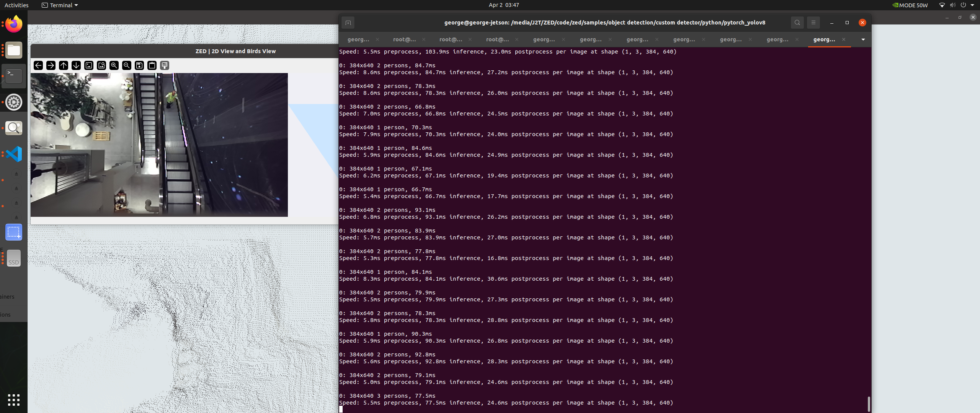Image resolution: width=980 pixels, height=413 pixels.
Task: Expand the system status menu arrow
Action: 972,5
